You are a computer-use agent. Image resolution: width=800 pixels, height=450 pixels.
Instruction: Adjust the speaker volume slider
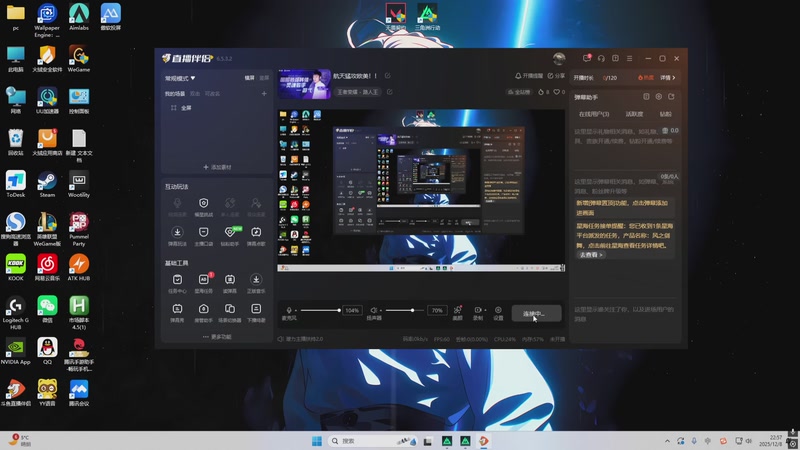click(x=406, y=310)
